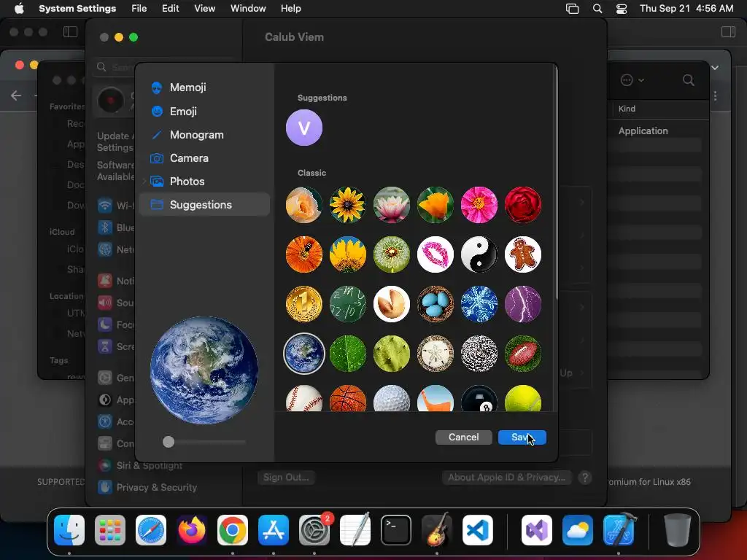This screenshot has height=560, width=747.
Task: Pick the purple V monogram suggestion
Action: 304,128
